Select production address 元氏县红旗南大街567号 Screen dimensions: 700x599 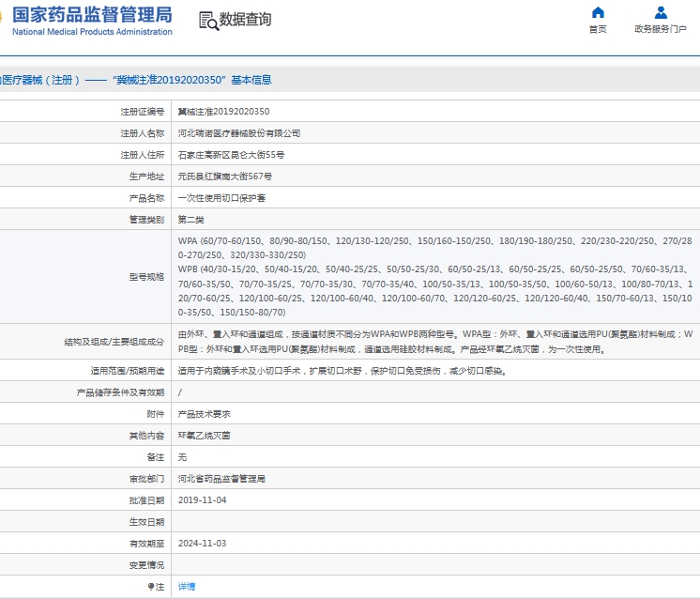(x=225, y=177)
